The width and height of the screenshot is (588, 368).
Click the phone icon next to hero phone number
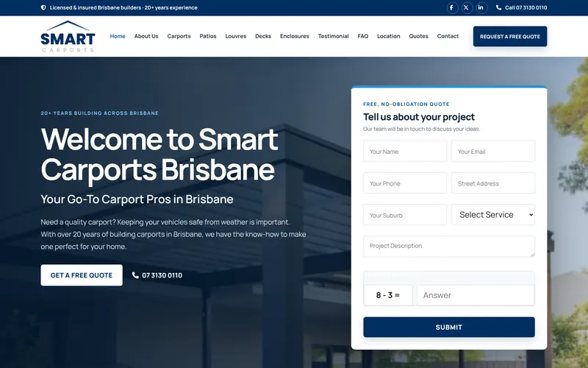tap(135, 275)
